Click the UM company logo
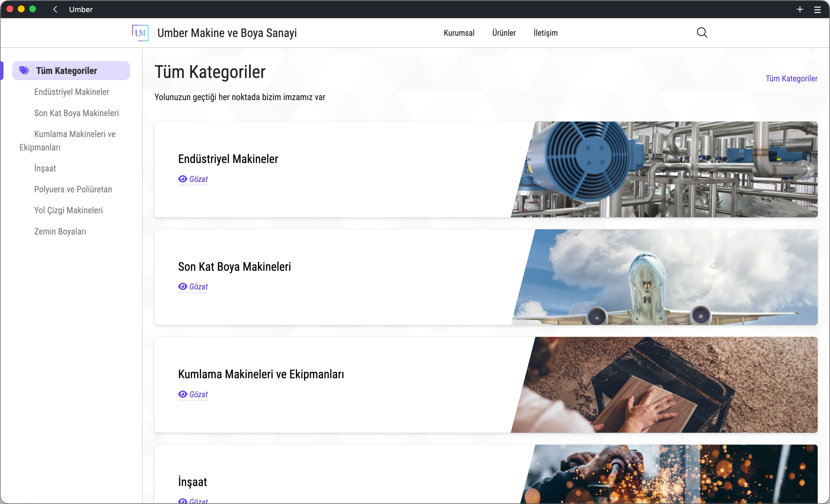This screenshot has width=830, height=504. (x=140, y=33)
